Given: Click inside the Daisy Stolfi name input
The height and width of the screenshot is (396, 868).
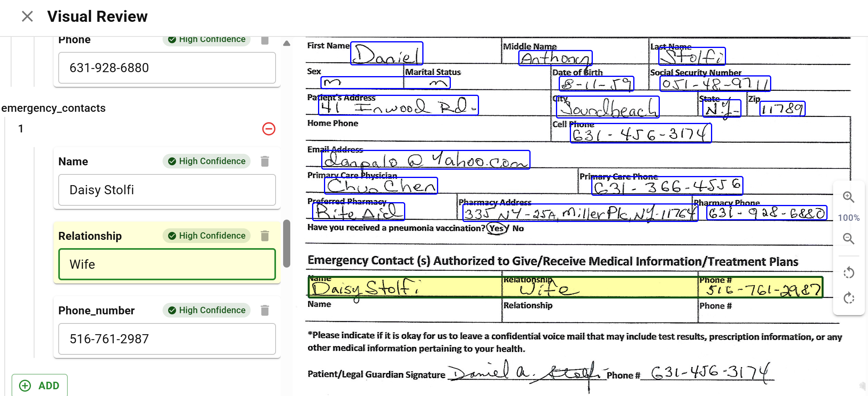Looking at the screenshot, I should tap(167, 189).
